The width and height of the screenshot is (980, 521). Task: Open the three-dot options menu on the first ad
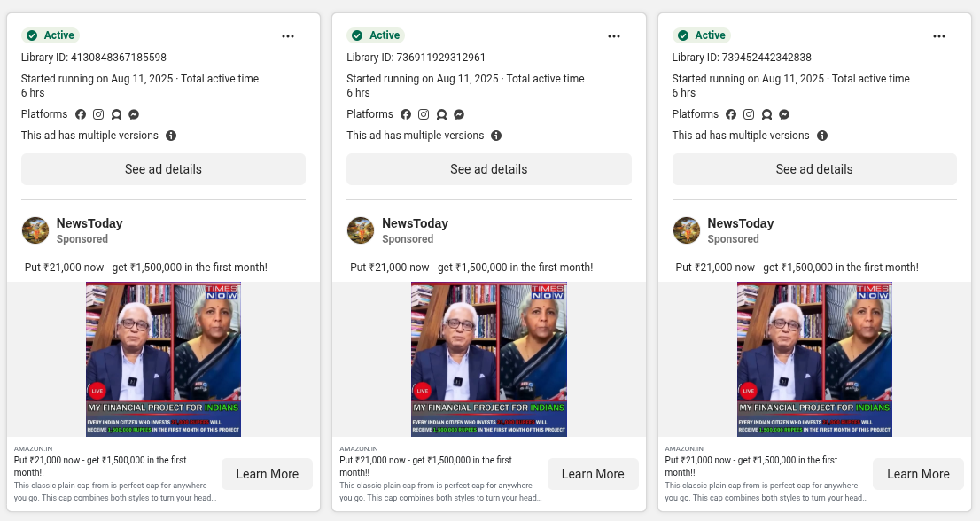click(288, 36)
